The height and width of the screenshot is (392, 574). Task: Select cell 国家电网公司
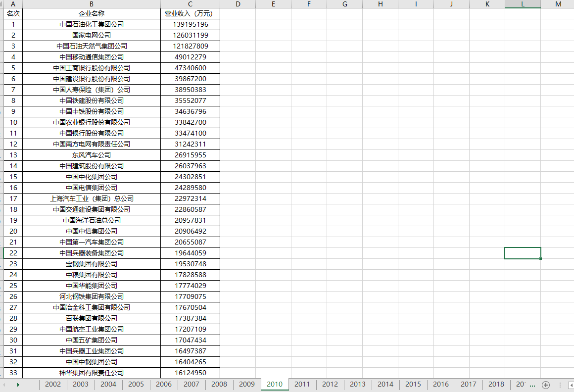pos(92,36)
